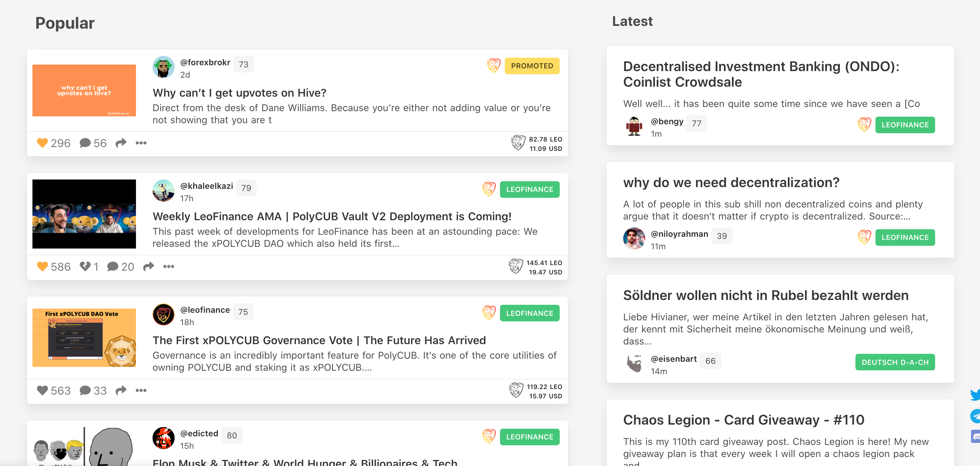Click the lion payout icon beside 119.22 LEO

[x=516, y=391]
